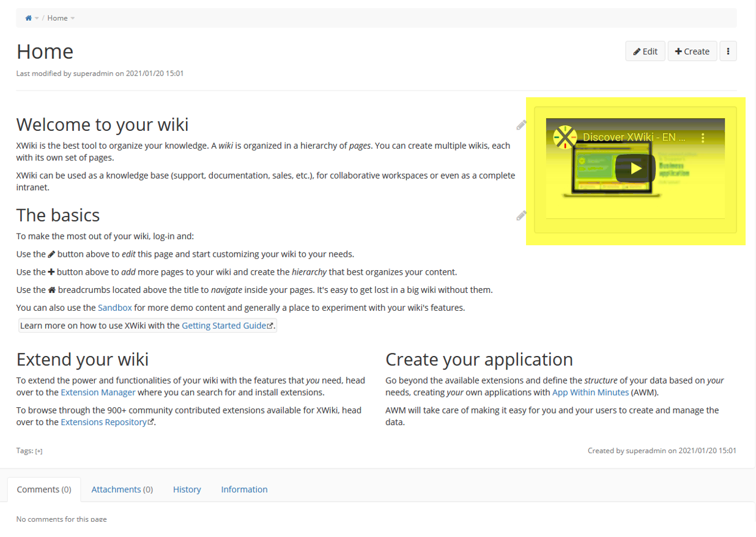Edit 'The basics' section via the pencil icon

tap(521, 215)
